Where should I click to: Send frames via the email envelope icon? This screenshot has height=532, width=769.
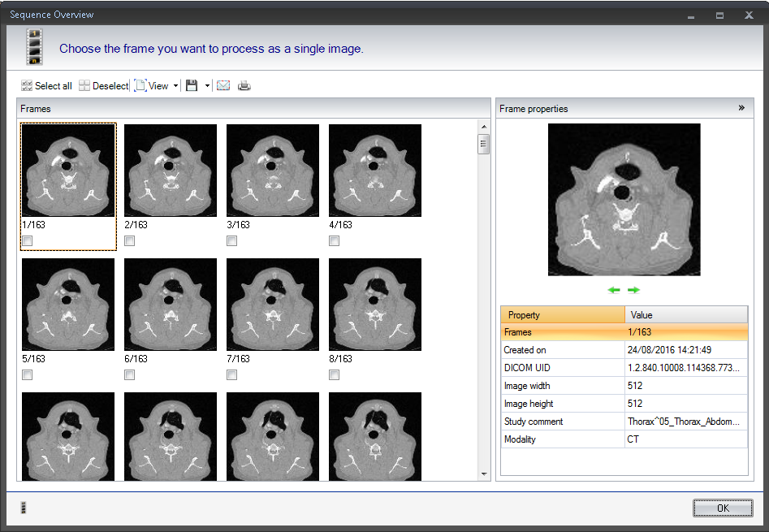(222, 86)
